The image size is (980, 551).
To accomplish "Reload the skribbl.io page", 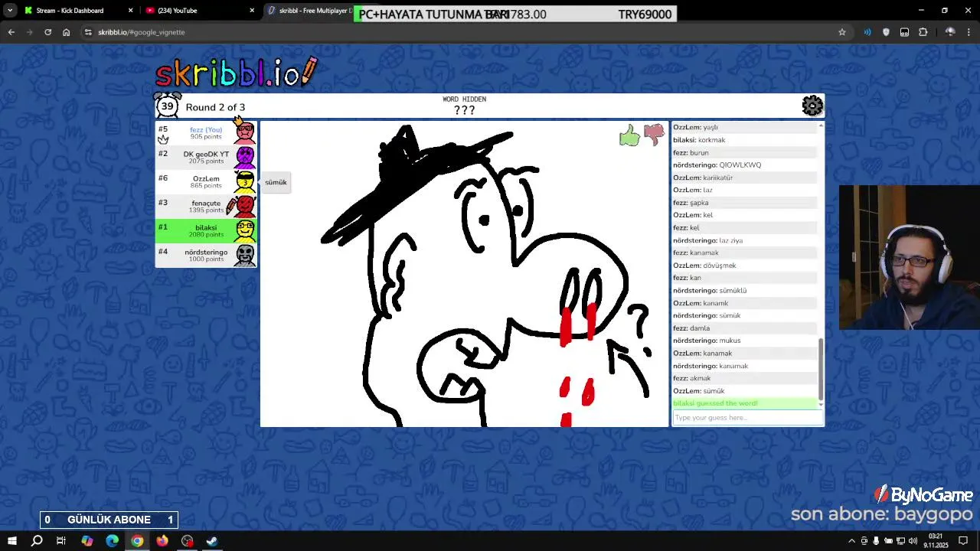I will (48, 32).
